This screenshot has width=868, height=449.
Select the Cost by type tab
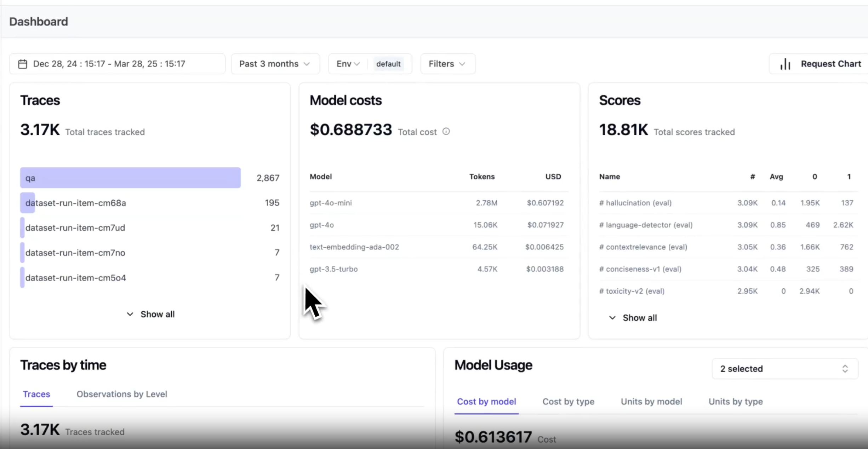pyautogui.click(x=568, y=402)
